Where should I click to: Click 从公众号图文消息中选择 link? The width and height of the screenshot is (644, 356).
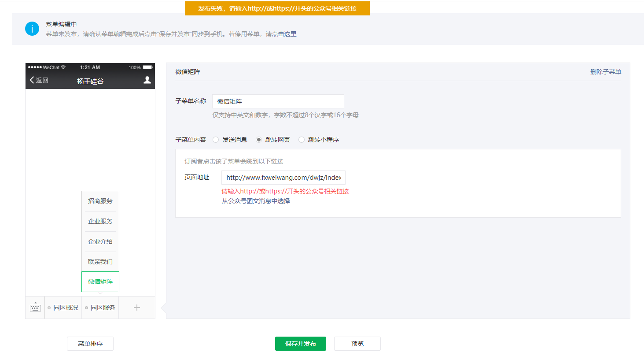pyautogui.click(x=256, y=201)
